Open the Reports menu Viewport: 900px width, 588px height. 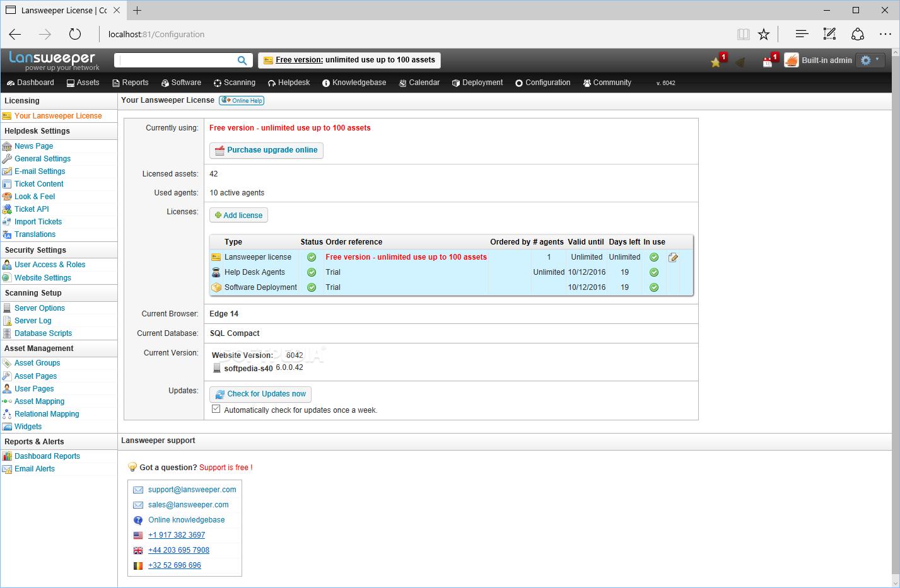tap(131, 83)
